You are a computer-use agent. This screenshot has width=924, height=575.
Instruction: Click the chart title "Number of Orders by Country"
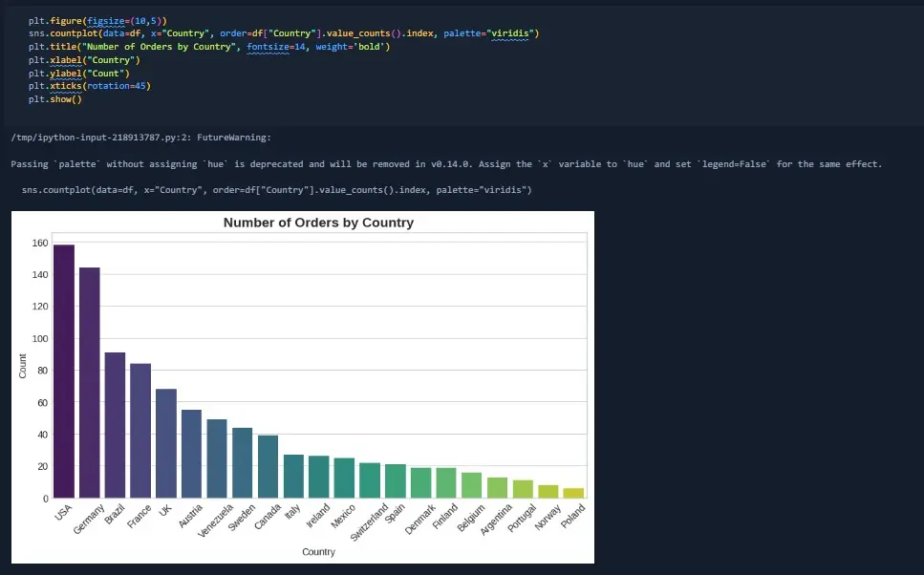click(x=318, y=223)
